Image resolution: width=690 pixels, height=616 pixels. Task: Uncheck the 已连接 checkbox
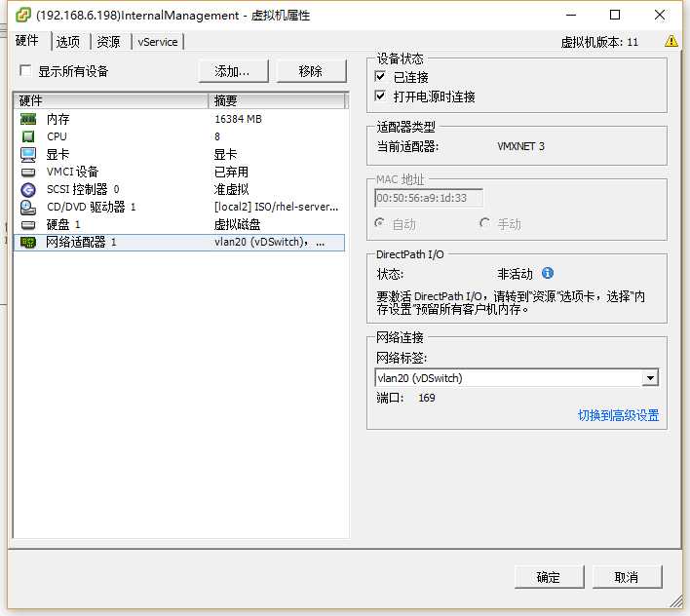click(380, 76)
